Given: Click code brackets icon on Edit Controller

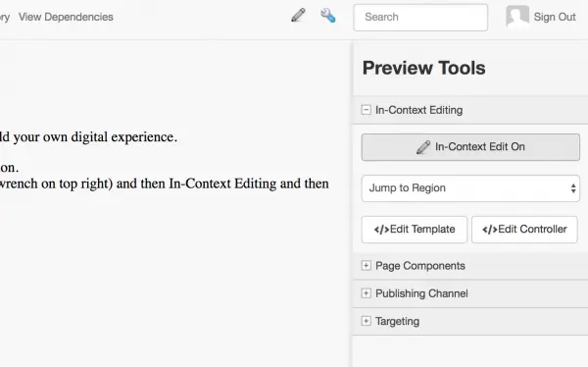Looking at the screenshot, I should pos(489,230).
